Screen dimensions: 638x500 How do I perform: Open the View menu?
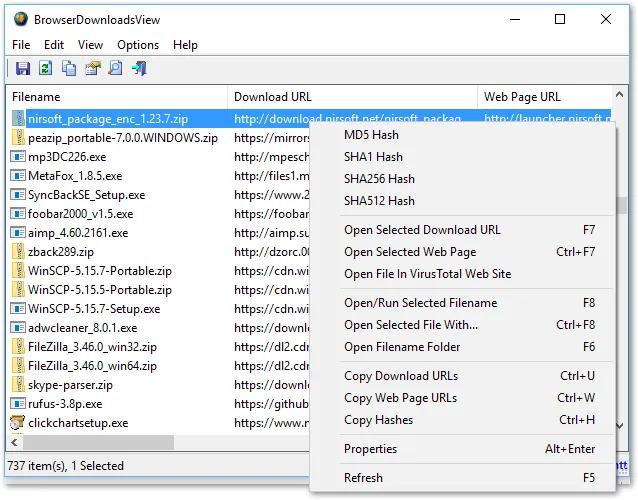click(x=90, y=45)
